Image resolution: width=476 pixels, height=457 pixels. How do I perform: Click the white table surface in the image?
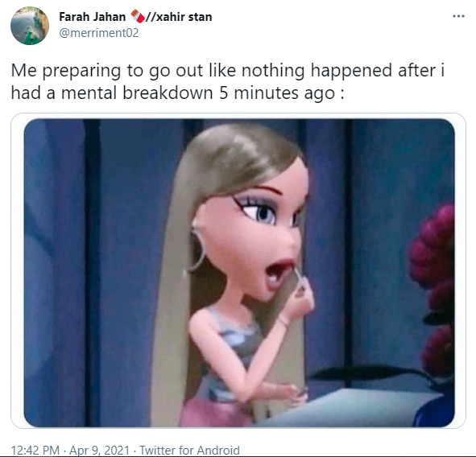349,409
